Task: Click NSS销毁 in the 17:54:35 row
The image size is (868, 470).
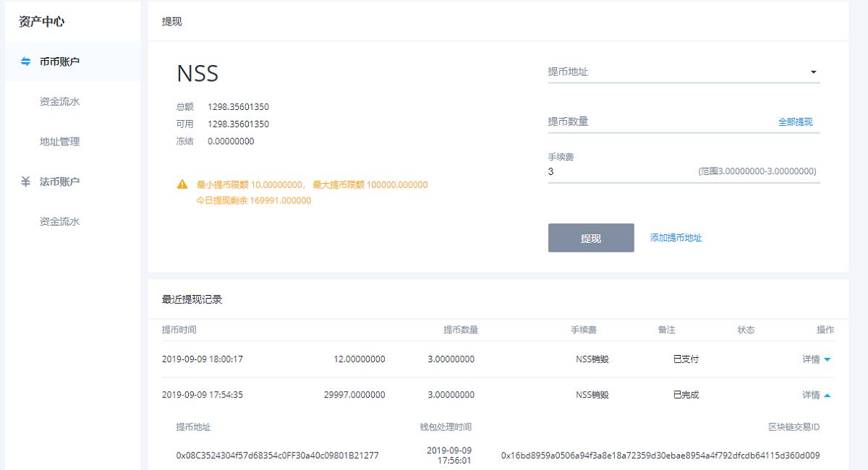Action: pos(592,395)
